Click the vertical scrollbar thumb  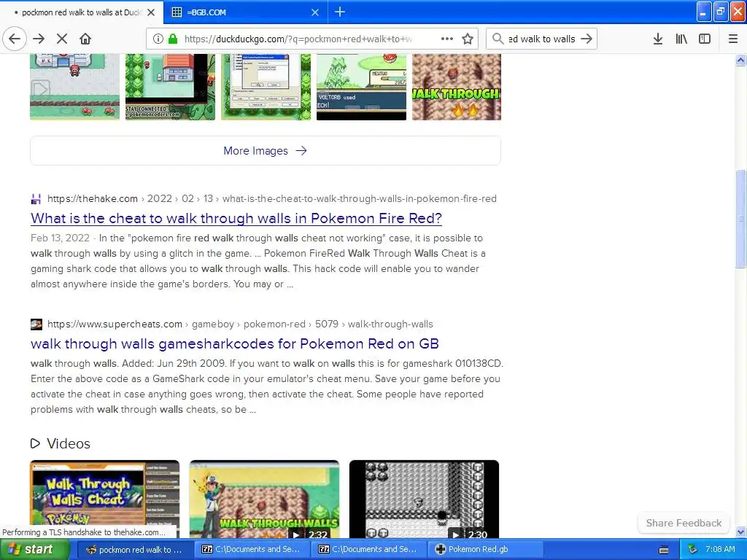click(x=741, y=219)
